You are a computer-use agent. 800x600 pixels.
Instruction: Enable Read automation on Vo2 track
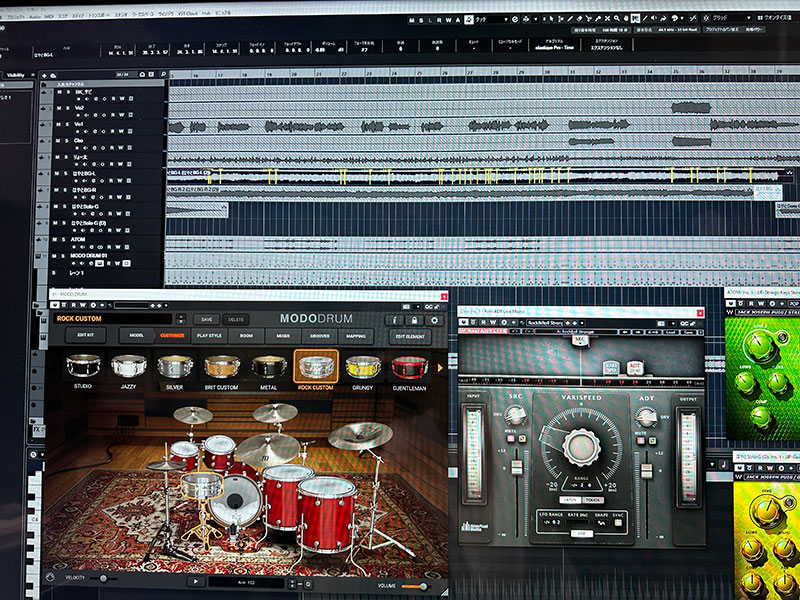pyautogui.click(x=113, y=115)
